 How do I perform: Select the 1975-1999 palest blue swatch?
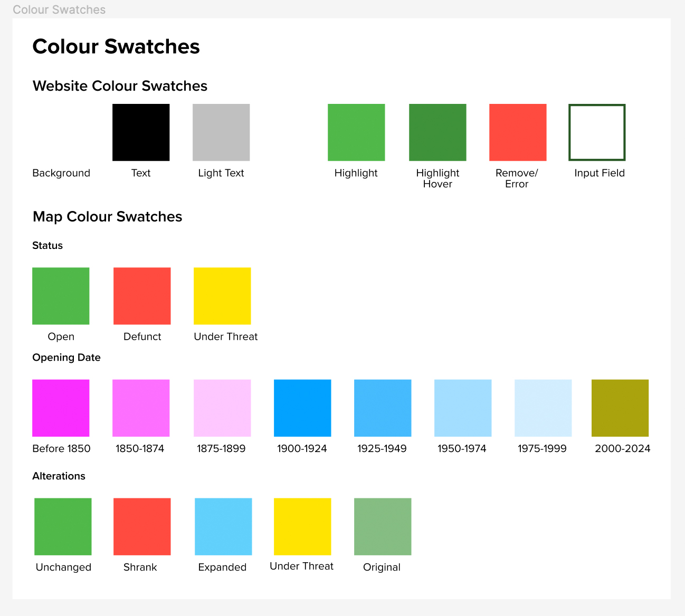pos(543,408)
